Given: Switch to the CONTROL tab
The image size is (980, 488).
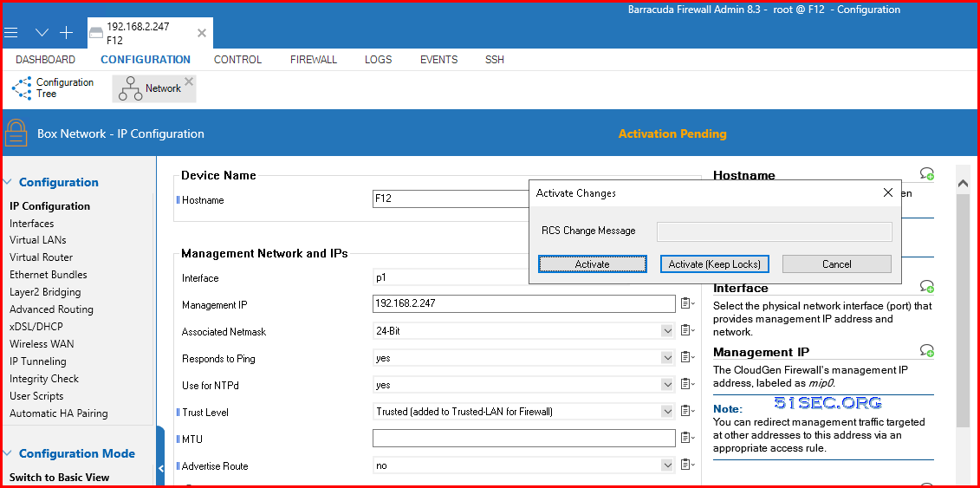Looking at the screenshot, I should (237, 59).
